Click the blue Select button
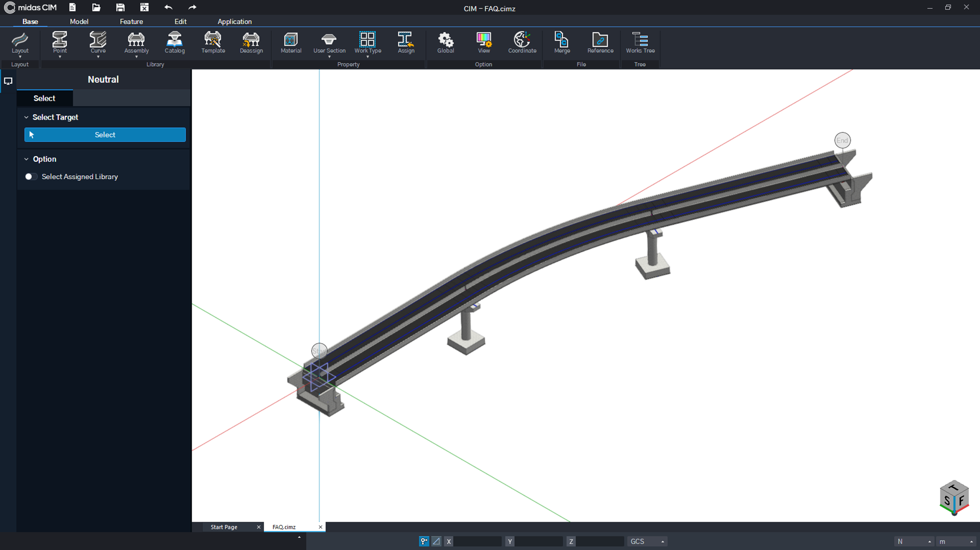 pyautogui.click(x=105, y=135)
